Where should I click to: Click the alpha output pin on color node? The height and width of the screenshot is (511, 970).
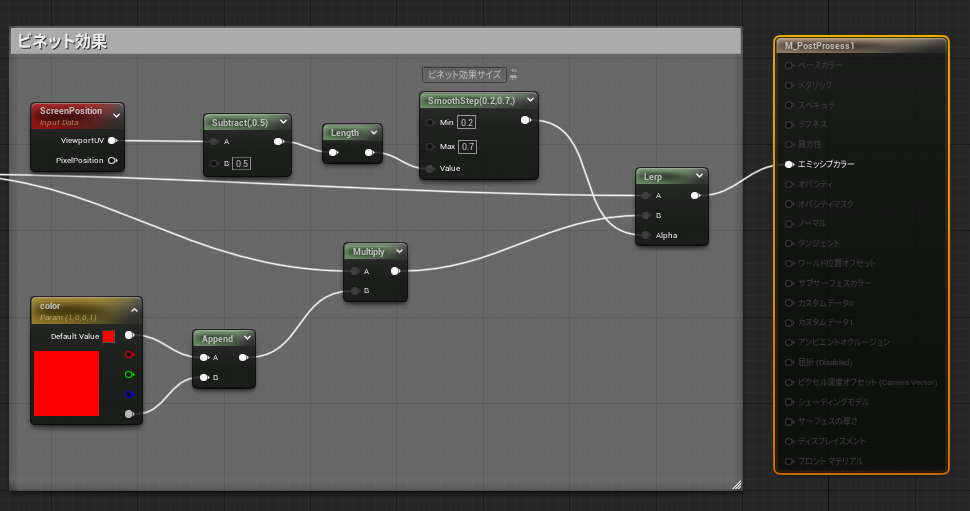click(129, 414)
